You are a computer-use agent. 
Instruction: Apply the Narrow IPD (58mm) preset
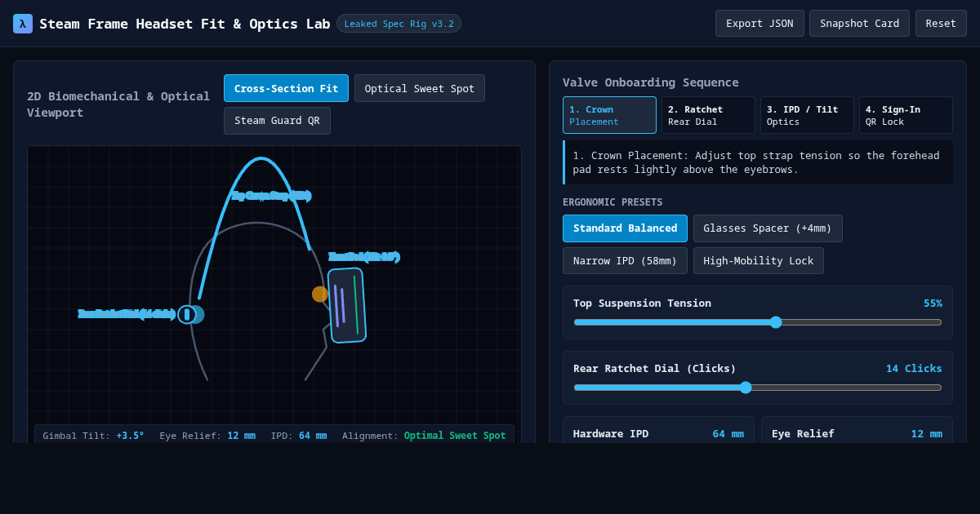click(x=625, y=261)
